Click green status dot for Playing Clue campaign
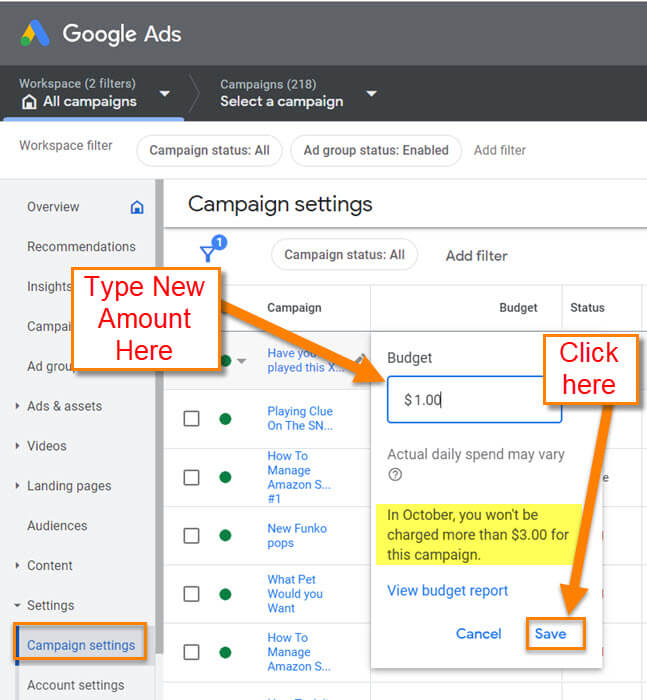This screenshot has width=647, height=700. 225,419
